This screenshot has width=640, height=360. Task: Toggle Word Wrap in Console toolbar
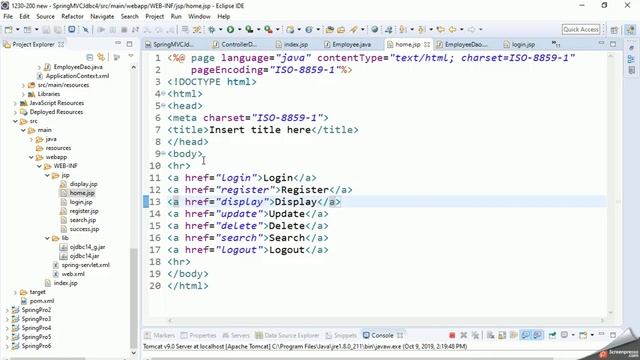513,335
